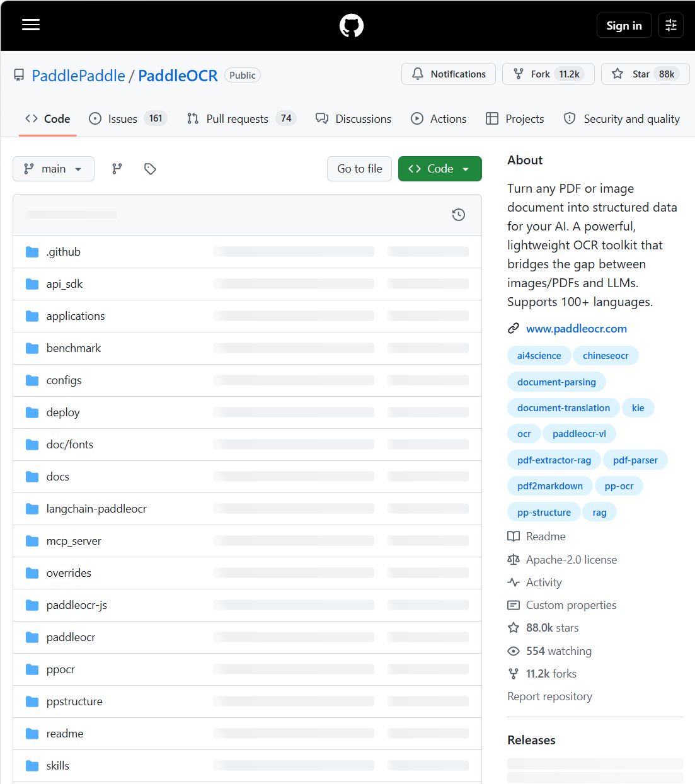Open the hamburger navigation menu
This screenshot has height=784, width=695.
pyautogui.click(x=31, y=25)
